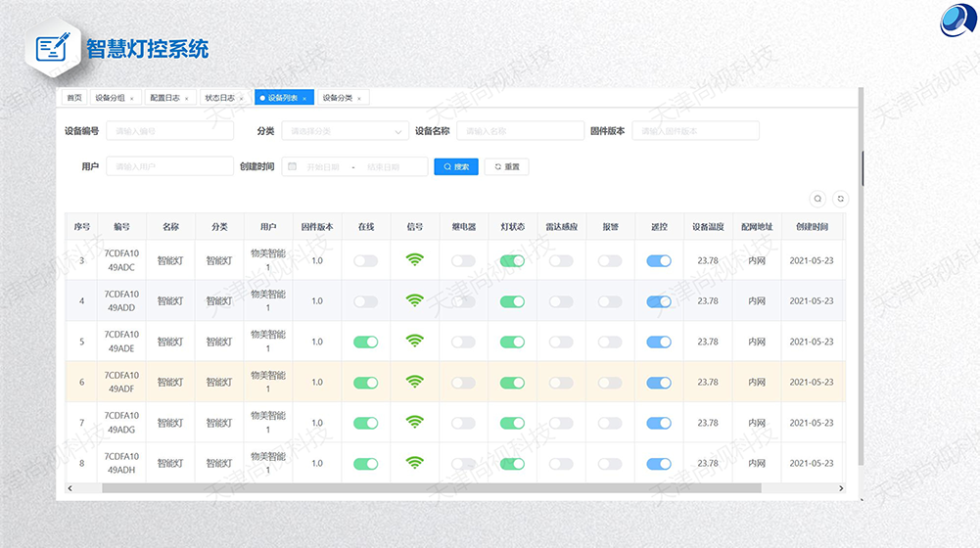
Task: Toggle the 灯状态 switch for row 5
Action: [x=512, y=342]
